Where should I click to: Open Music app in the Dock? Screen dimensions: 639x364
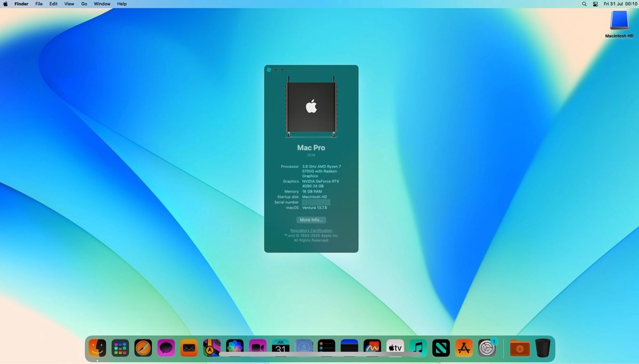click(x=418, y=348)
